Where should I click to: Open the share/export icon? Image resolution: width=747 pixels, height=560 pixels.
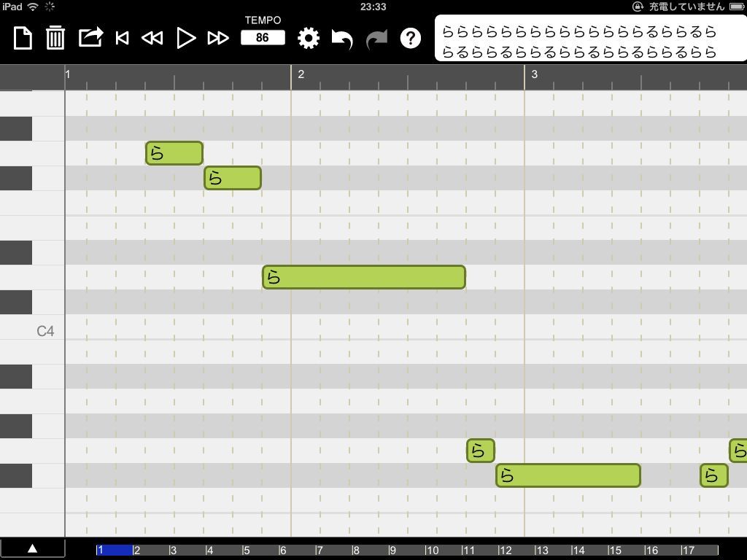click(90, 37)
